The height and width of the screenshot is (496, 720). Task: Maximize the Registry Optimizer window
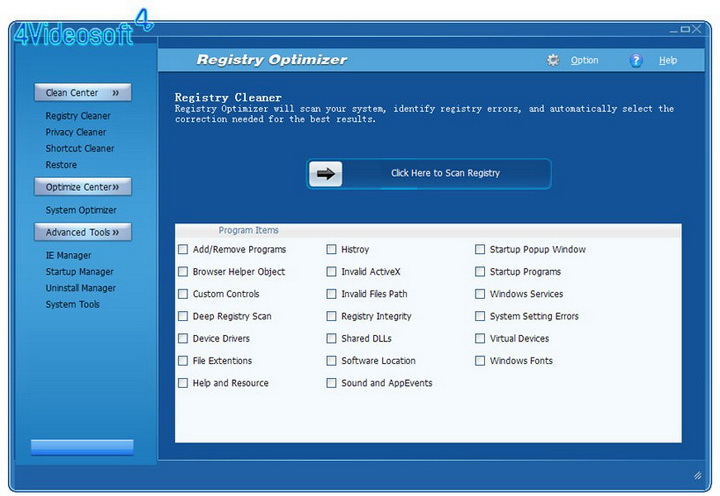pos(685,29)
